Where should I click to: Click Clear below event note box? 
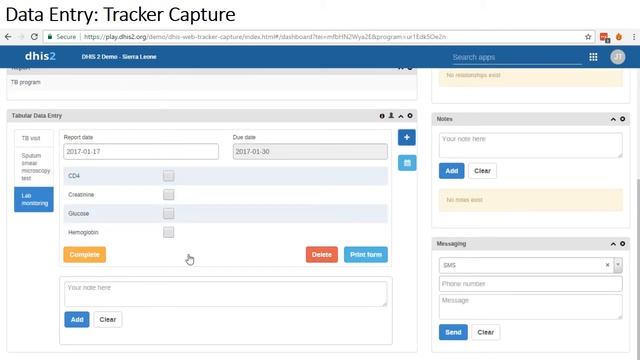pyautogui.click(x=108, y=319)
